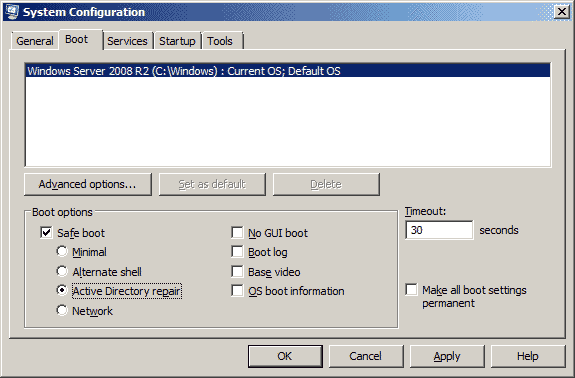This screenshot has width=575, height=378.
Task: Click the Apply button
Action: coord(447,356)
